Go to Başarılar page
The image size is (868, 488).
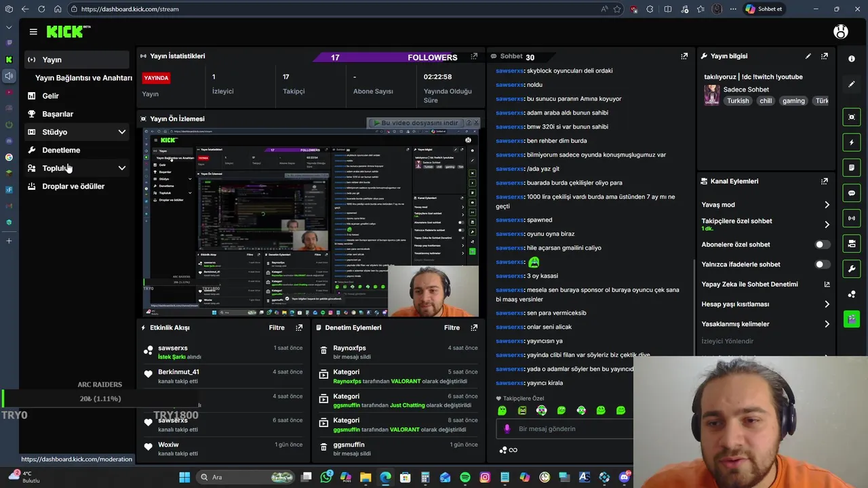[x=58, y=114]
